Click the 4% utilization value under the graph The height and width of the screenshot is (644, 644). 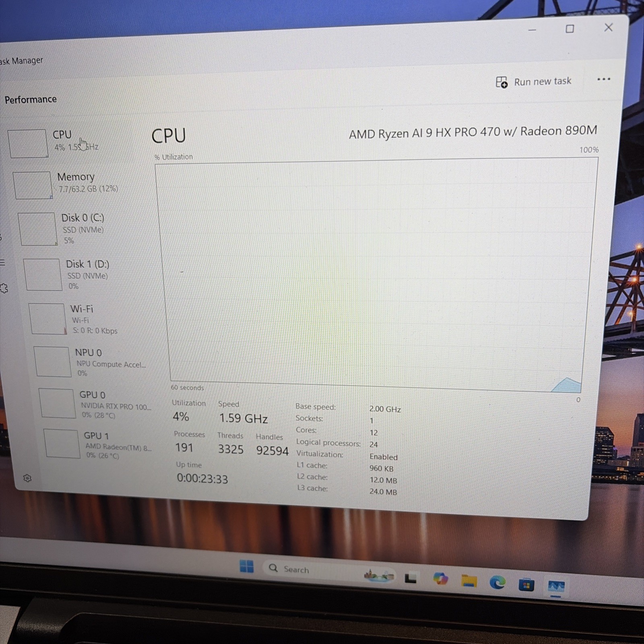[x=181, y=417]
